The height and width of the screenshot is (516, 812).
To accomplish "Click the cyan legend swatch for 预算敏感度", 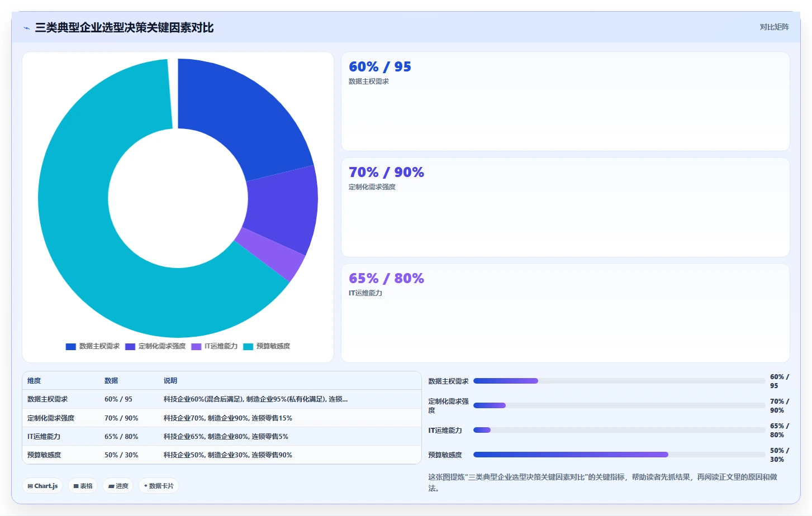I will tap(248, 347).
